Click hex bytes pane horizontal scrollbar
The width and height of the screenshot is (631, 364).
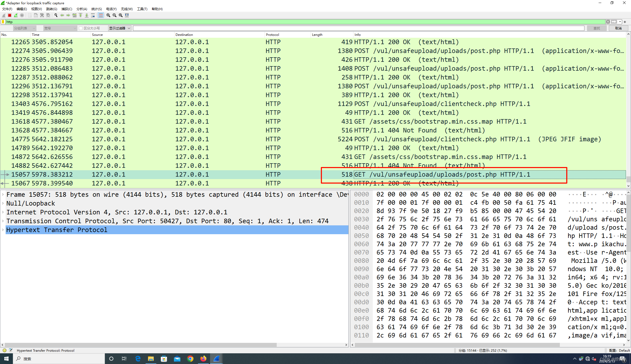(457, 345)
